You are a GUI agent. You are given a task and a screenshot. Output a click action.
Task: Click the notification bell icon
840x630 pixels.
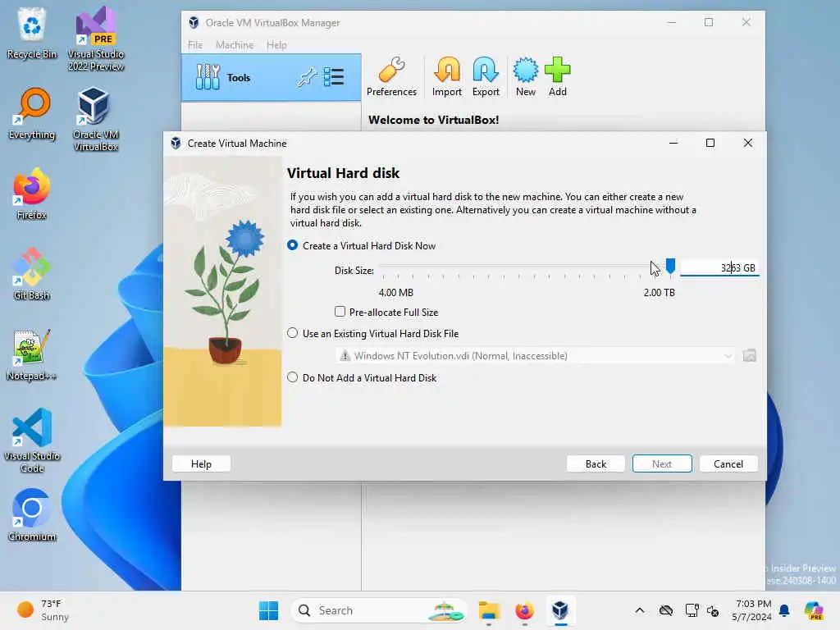tap(784, 610)
